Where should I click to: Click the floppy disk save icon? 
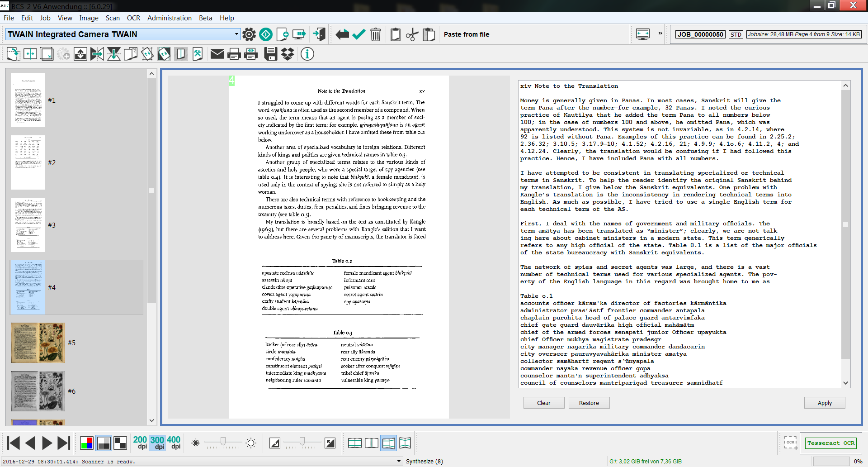click(270, 54)
